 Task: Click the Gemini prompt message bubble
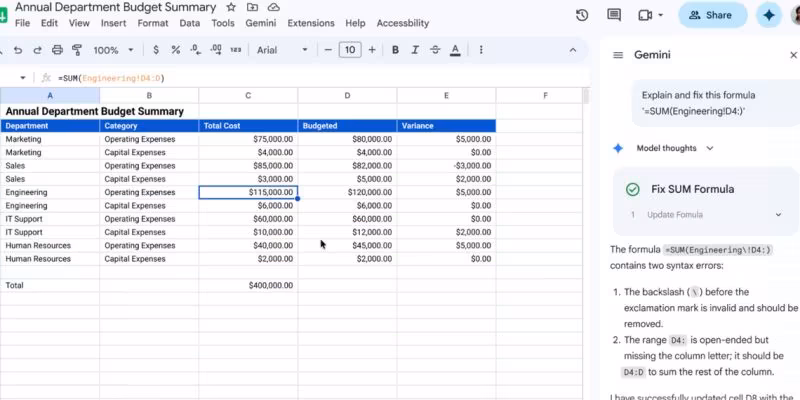716,103
